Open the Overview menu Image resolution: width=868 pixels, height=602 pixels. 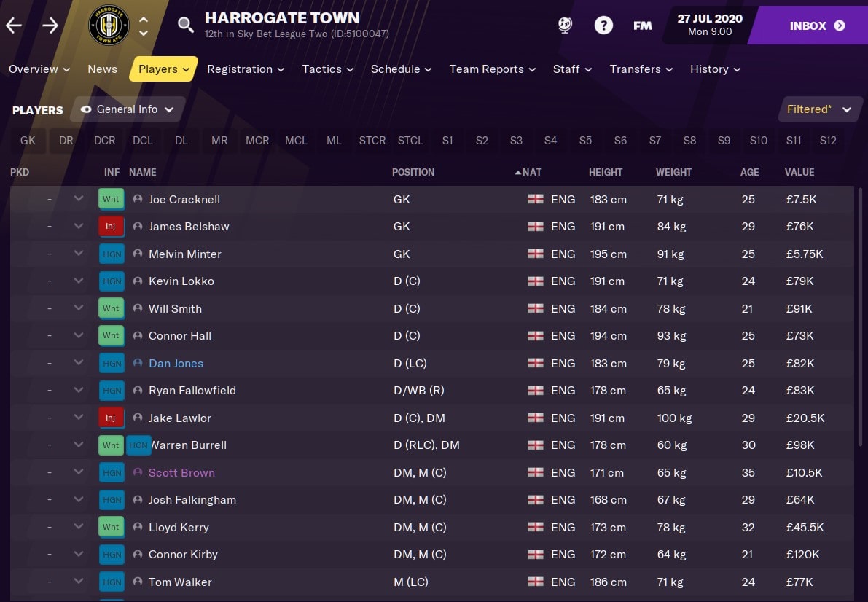point(39,69)
